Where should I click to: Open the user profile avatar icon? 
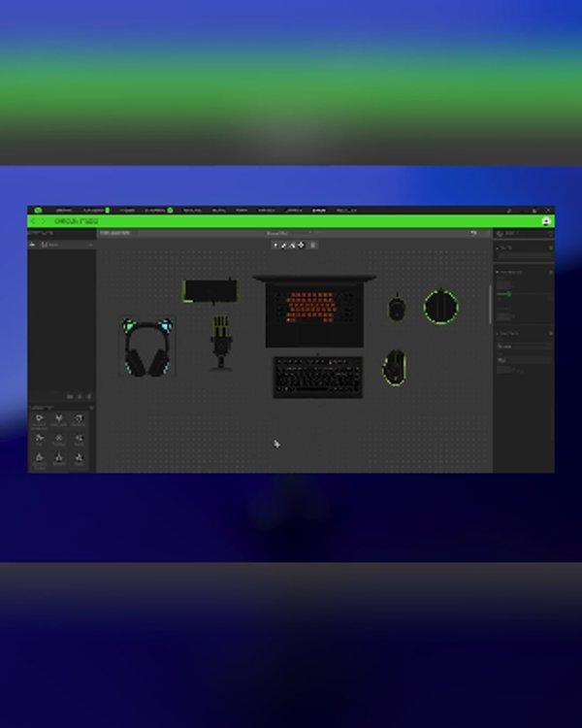pyautogui.click(x=546, y=221)
